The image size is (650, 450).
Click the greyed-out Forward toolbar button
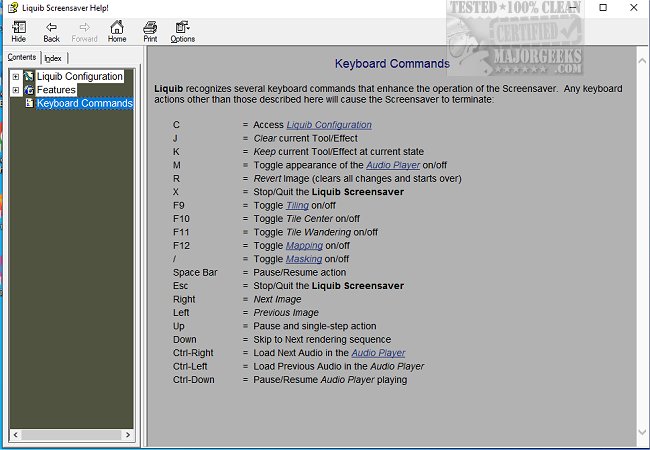[84, 32]
